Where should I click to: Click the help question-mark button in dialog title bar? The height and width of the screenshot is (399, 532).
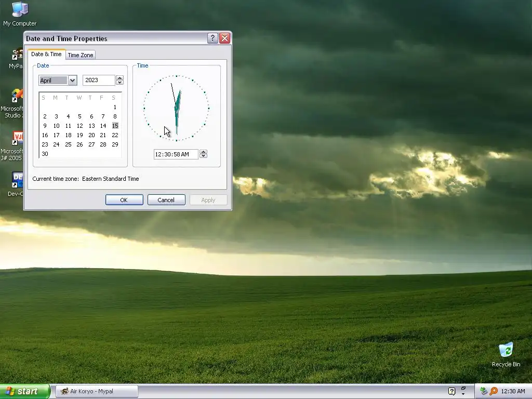[212, 38]
